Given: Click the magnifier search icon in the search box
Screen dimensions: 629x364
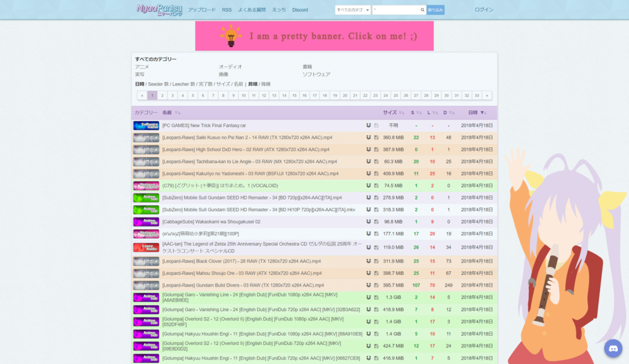Looking at the screenshot, I should click(x=423, y=10).
